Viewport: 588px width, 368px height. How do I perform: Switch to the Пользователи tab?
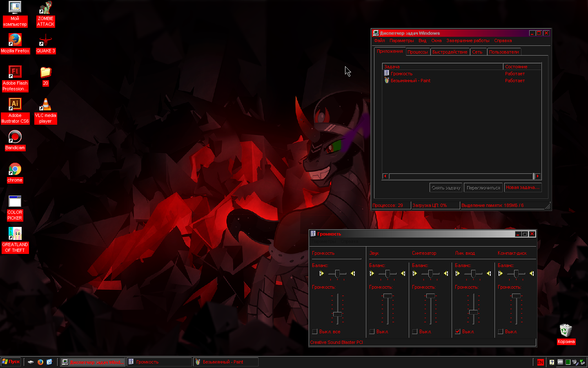click(x=504, y=52)
